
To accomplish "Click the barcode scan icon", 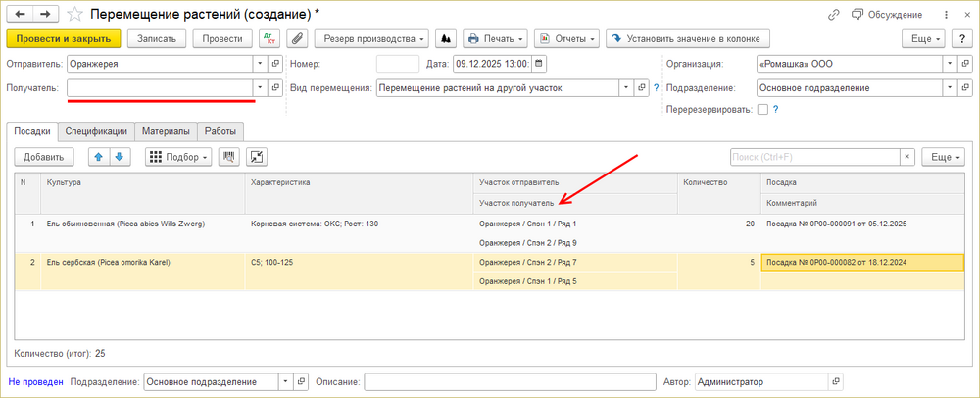I will (228, 157).
